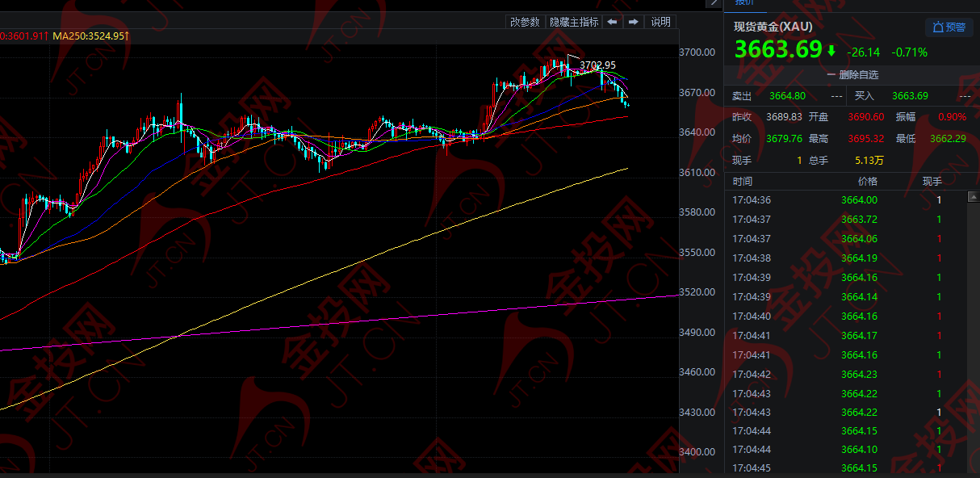The width and height of the screenshot is (980, 478).
Task: Click the 3400.00 price axis label
Action: (x=697, y=452)
